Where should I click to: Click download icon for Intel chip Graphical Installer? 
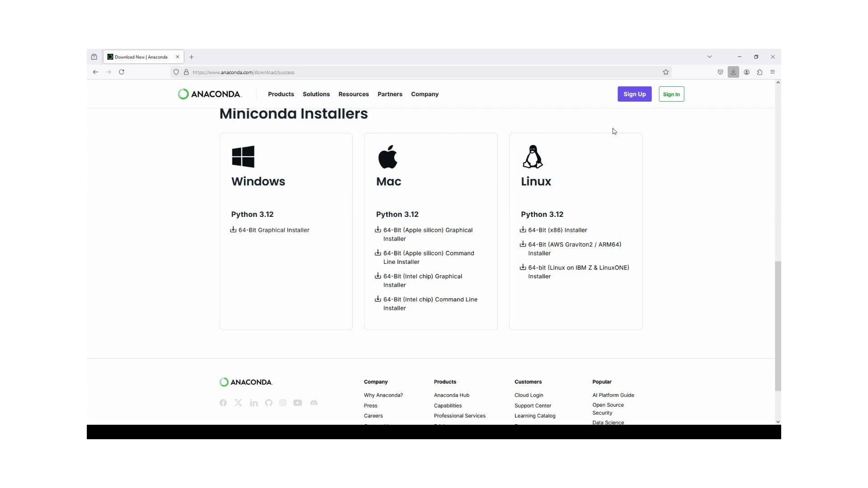click(x=378, y=276)
